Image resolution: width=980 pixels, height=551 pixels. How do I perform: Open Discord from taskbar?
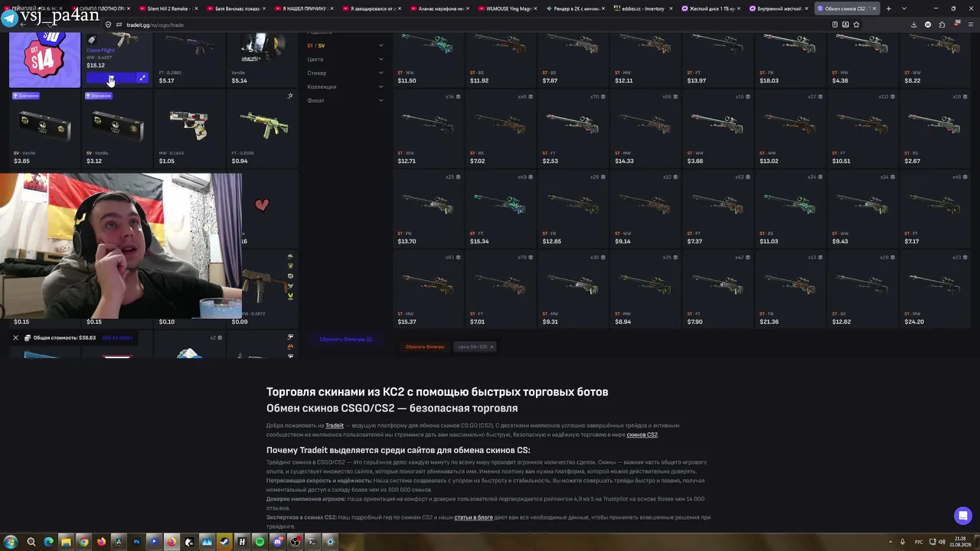click(x=277, y=542)
